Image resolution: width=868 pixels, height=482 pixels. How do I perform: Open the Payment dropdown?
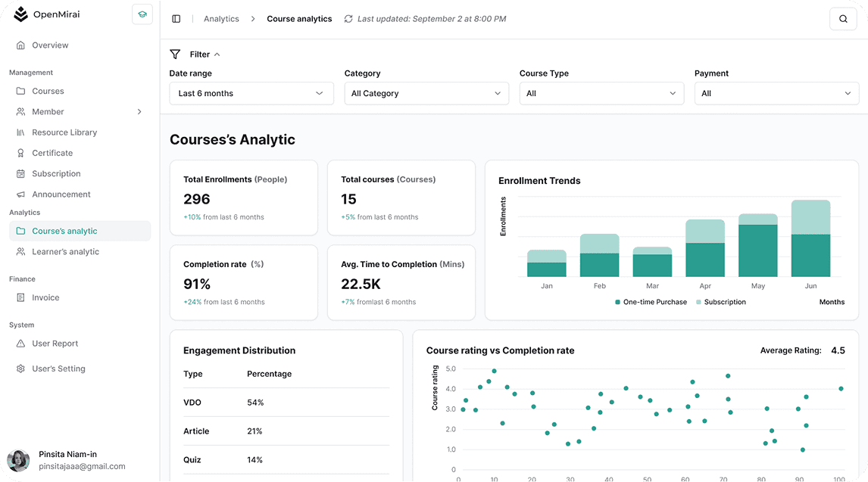click(x=776, y=94)
